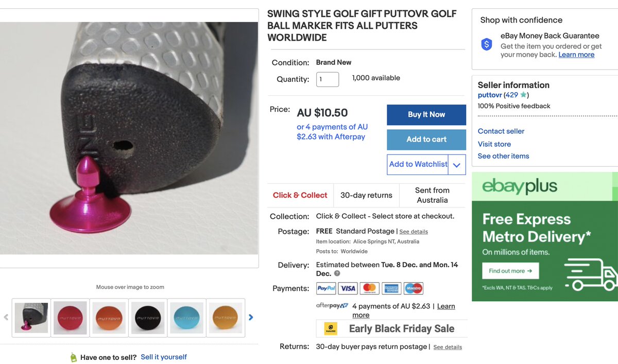Click the previous thumbnails left arrow
Screen dimensions: 618x364
tap(6, 318)
